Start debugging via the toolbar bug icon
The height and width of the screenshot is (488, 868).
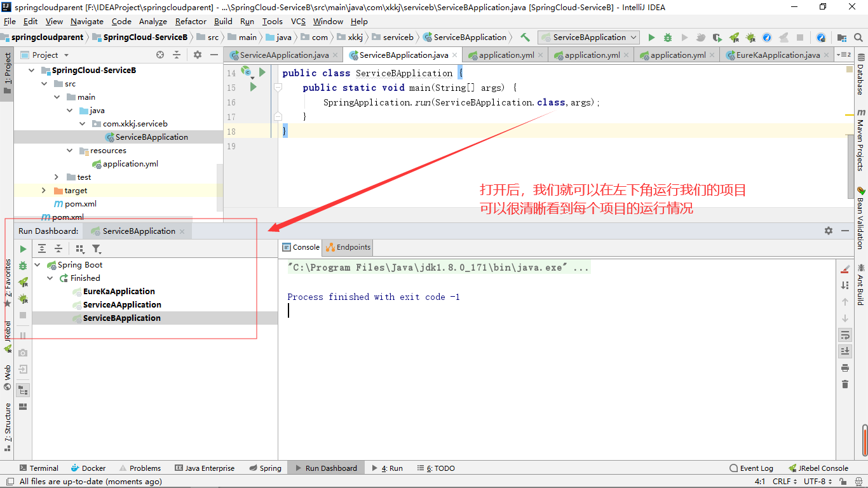pyautogui.click(x=668, y=37)
